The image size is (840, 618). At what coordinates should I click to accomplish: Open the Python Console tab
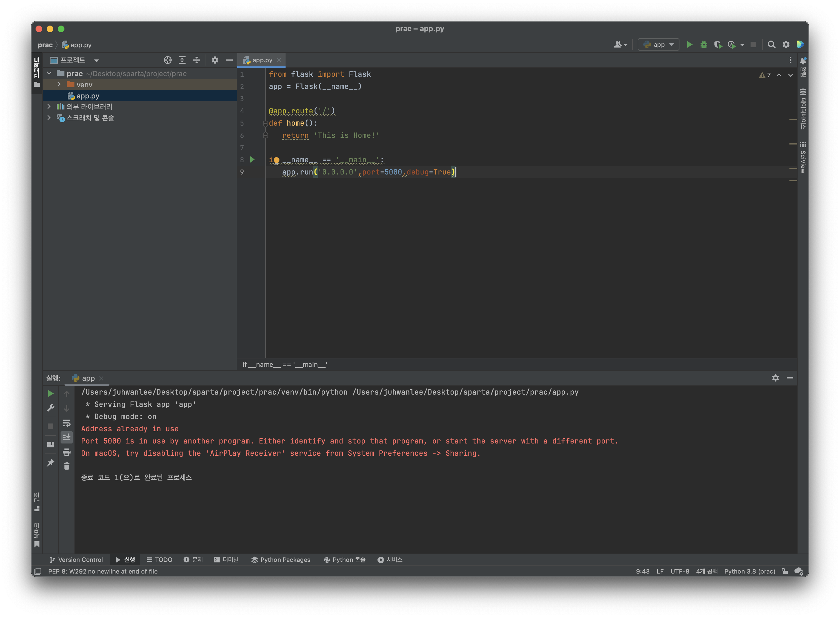coord(344,560)
